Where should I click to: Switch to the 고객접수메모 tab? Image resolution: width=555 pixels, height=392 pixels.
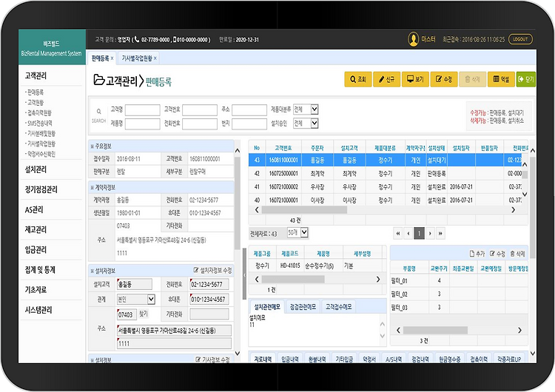point(339,307)
